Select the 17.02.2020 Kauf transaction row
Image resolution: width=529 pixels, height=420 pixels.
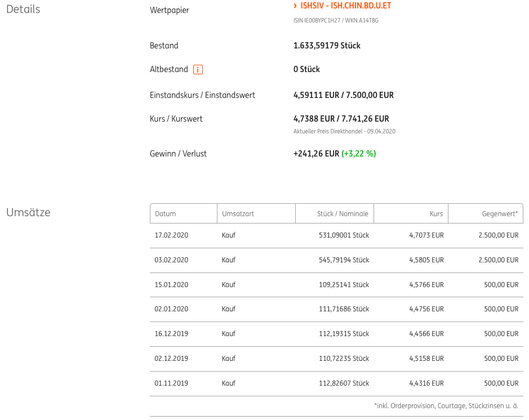point(336,236)
